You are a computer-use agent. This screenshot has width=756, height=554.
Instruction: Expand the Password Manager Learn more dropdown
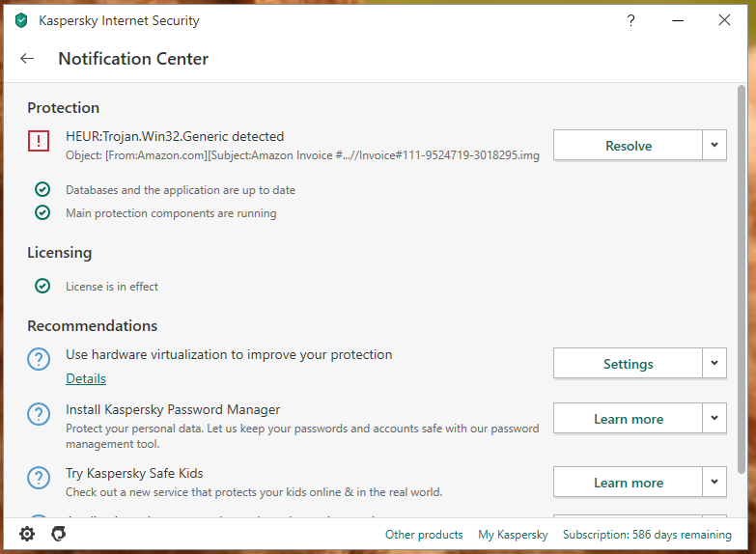tap(714, 418)
